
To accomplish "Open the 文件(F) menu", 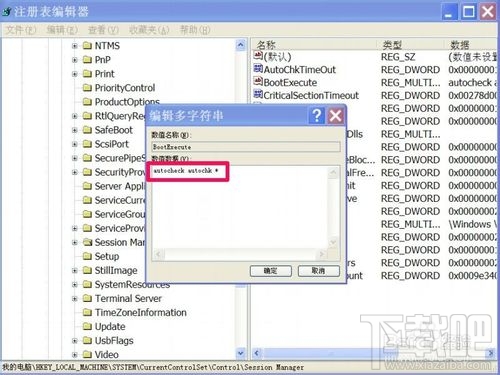I will 21,30.
